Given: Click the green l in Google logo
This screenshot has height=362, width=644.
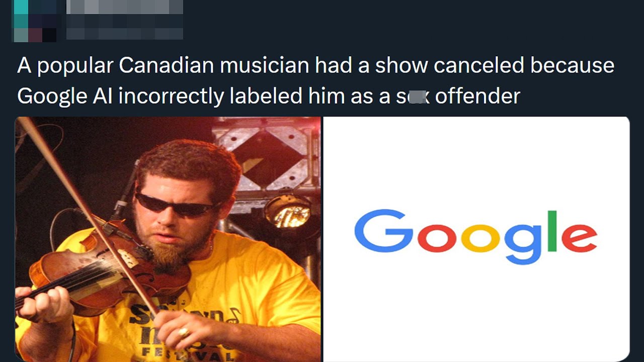Looking at the screenshot, I should tap(552, 230).
